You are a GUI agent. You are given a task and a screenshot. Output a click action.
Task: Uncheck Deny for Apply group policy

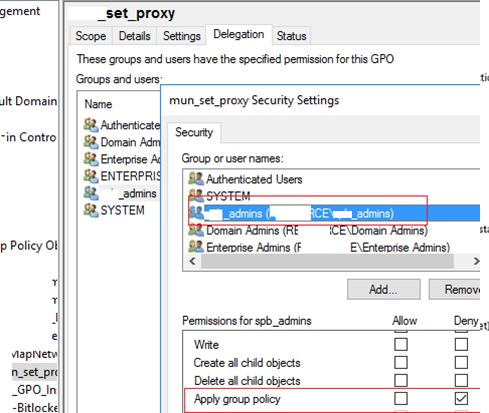[461, 398]
